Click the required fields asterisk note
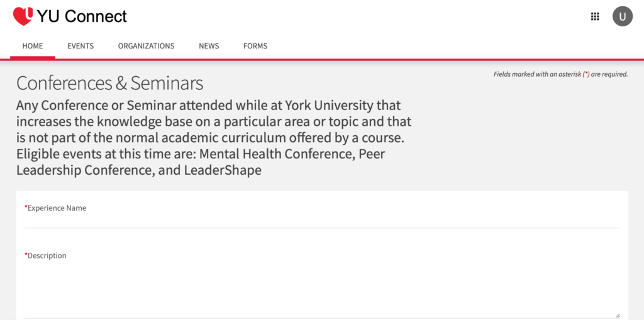The height and width of the screenshot is (320, 644). click(x=560, y=74)
